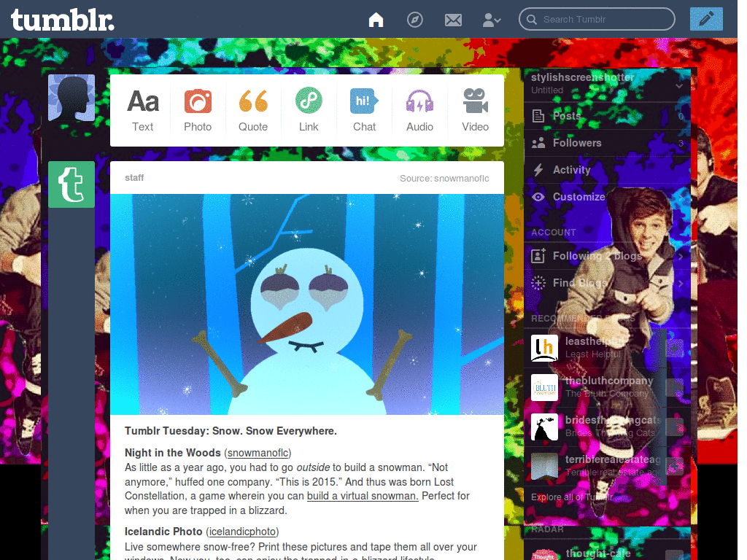
Task: Create a new Chat post
Action: [x=365, y=111]
